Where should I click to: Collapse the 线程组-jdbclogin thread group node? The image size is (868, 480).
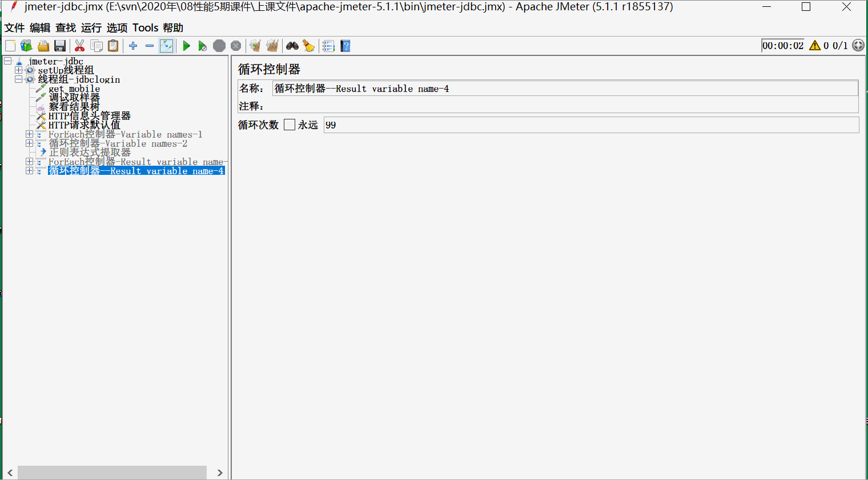click(19, 79)
